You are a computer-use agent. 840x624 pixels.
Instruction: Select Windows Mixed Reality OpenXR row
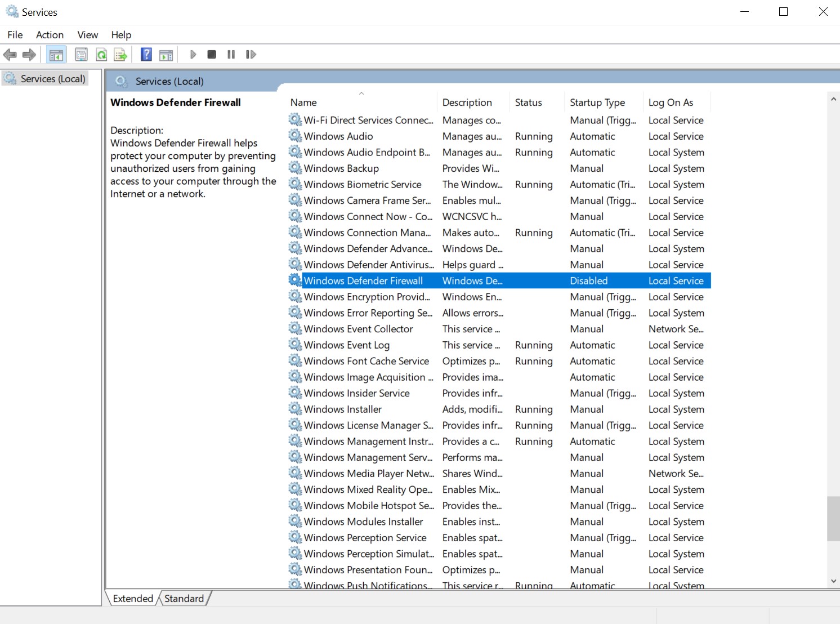click(x=499, y=489)
